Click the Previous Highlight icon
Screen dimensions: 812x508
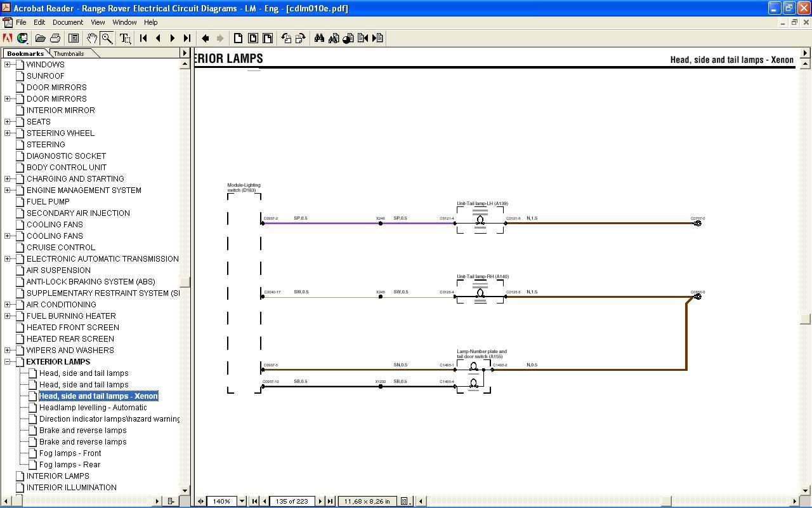pos(363,38)
